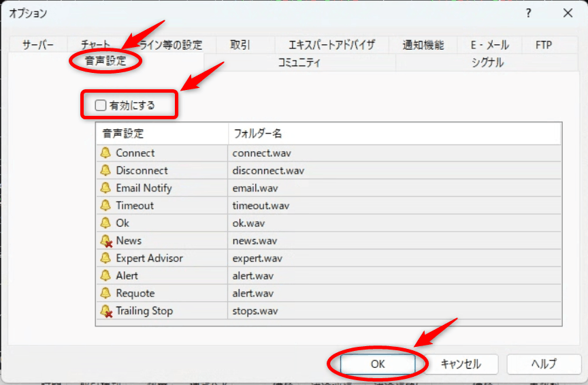Click the bell icon beside Disconnect
Screen dimensions: 588x385
pos(105,170)
